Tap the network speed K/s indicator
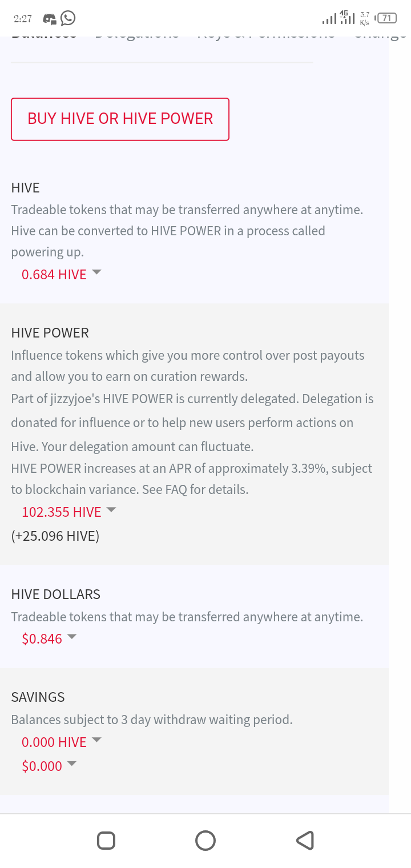The height and width of the screenshot is (868, 411). pyautogui.click(x=365, y=19)
